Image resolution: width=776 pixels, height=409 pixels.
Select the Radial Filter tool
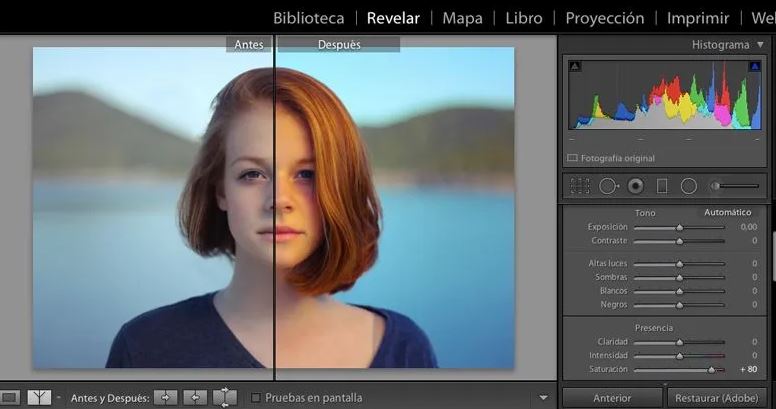[x=688, y=186]
